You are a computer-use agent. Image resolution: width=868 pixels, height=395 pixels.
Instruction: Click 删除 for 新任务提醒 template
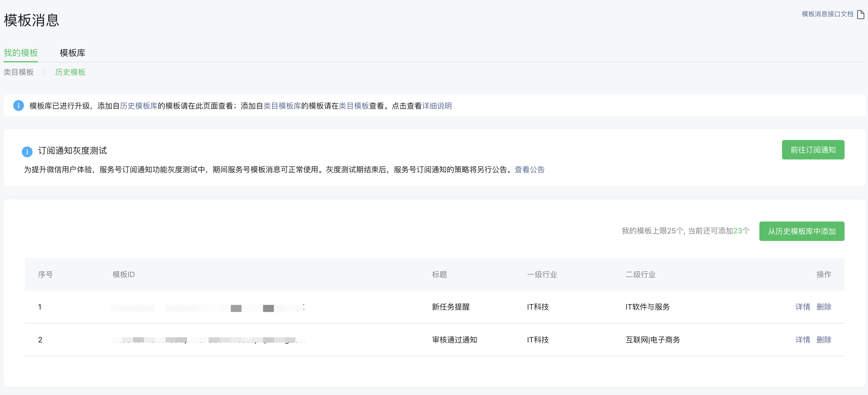coord(824,307)
